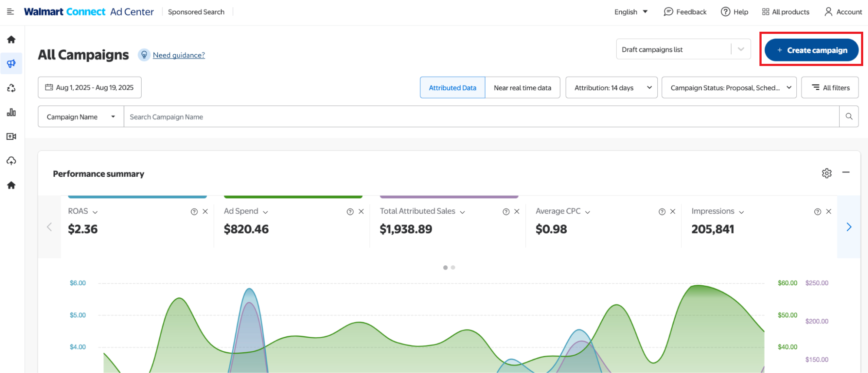
Task: Open the Attribution: 14 days dropdown
Action: click(x=611, y=88)
